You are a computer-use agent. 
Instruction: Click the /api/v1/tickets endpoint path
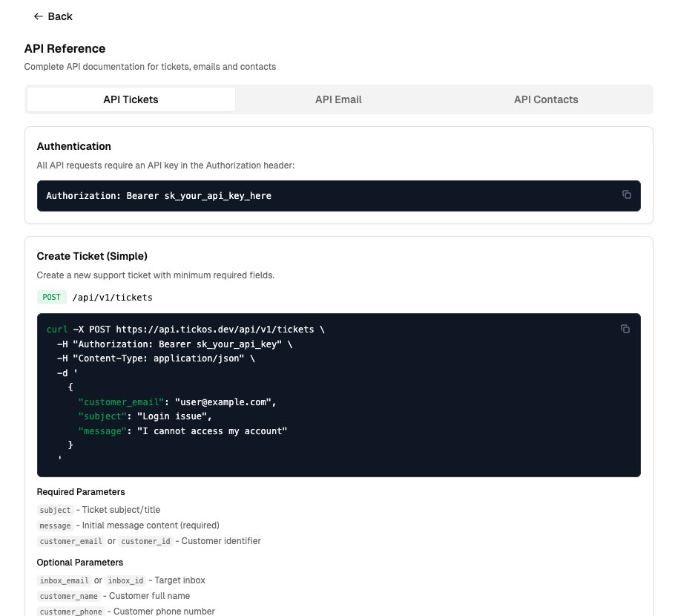point(112,298)
